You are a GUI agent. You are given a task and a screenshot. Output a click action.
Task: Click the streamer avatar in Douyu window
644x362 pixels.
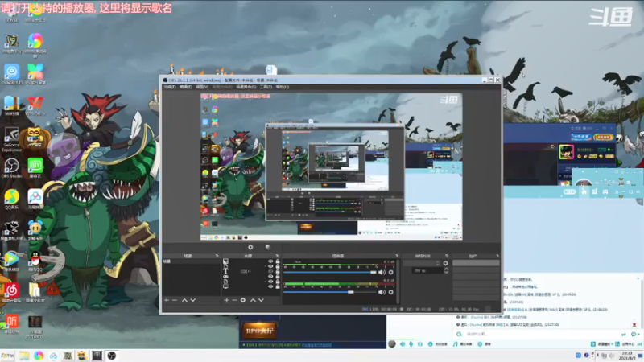567,152
